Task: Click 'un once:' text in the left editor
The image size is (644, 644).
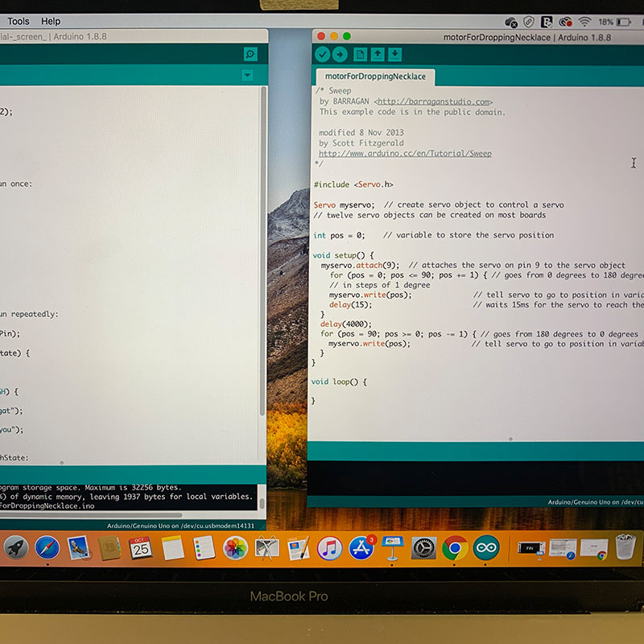Action: [x=16, y=184]
